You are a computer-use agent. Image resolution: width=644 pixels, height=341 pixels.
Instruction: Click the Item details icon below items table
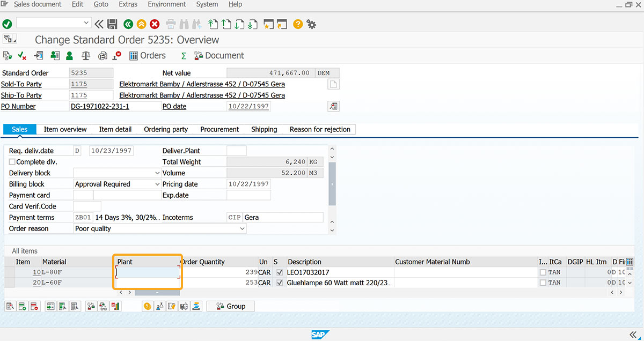[x=10, y=306]
